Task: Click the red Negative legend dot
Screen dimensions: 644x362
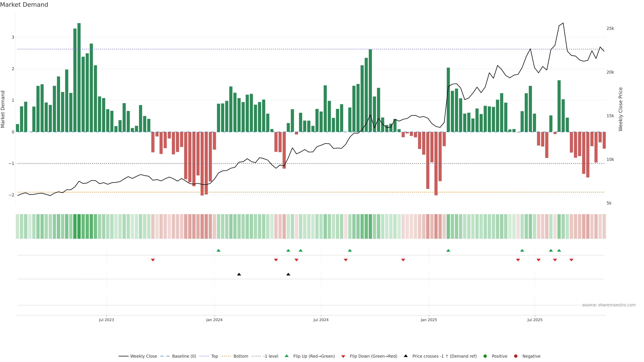Action: 516,356
